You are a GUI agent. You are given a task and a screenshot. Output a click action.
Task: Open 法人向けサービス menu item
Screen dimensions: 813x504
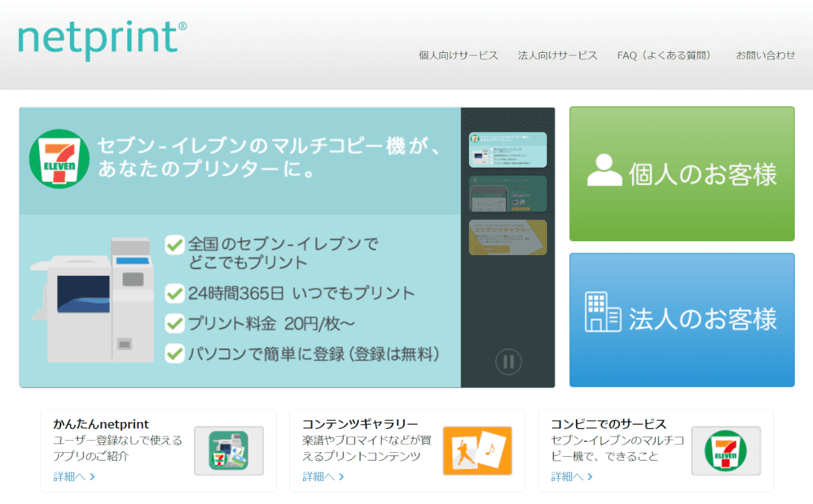tap(558, 55)
